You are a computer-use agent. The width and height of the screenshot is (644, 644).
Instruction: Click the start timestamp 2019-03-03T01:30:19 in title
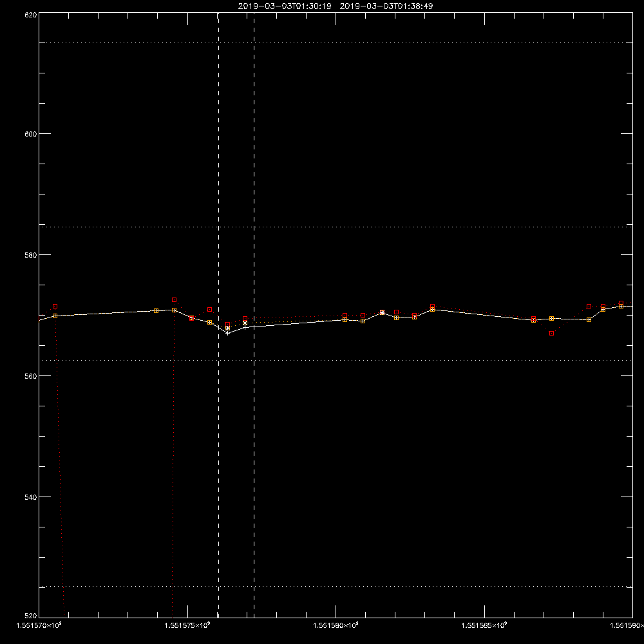coord(285,6)
